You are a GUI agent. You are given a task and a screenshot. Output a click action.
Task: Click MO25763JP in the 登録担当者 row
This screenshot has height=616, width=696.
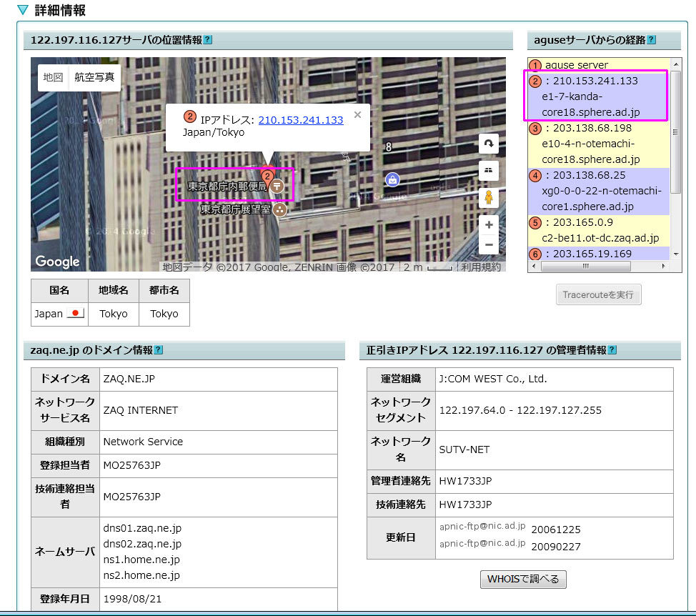131,465
